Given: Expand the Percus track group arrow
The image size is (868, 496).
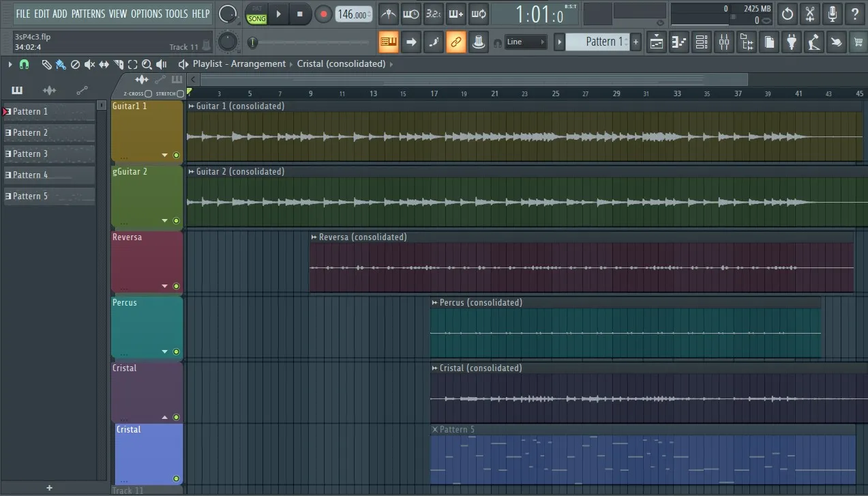Looking at the screenshot, I should 164,352.
